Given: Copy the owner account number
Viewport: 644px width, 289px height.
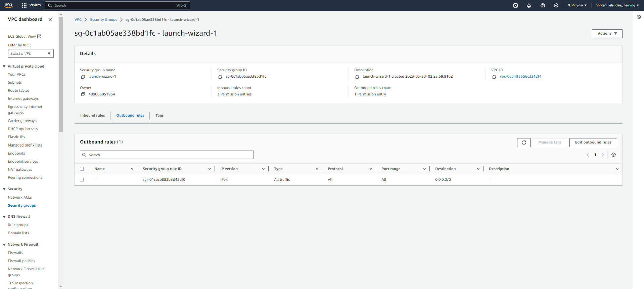Looking at the screenshot, I should [x=83, y=94].
